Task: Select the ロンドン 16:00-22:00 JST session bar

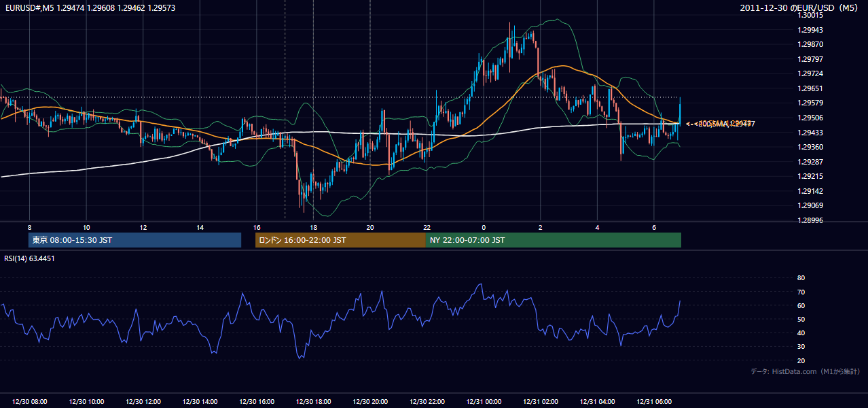Action: click(x=340, y=240)
